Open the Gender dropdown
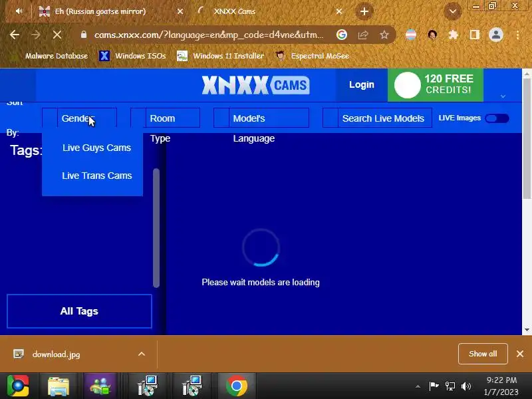 tap(79, 118)
